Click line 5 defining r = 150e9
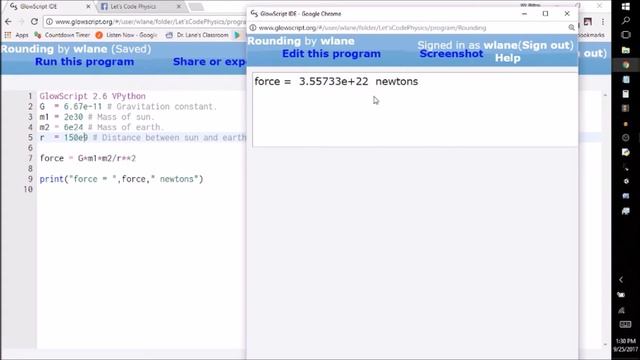Screen dimensions: 640x360 143,138
